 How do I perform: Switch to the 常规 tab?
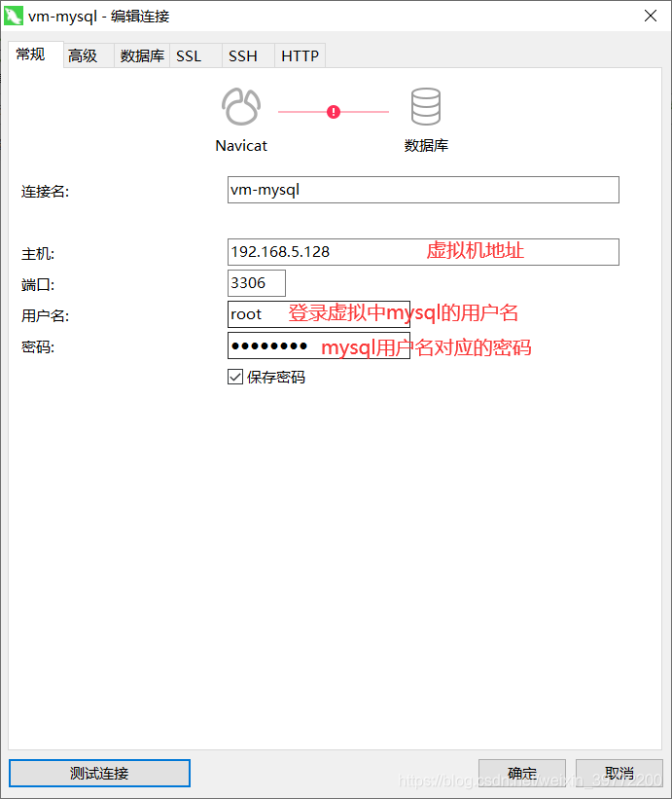pyautogui.click(x=36, y=54)
